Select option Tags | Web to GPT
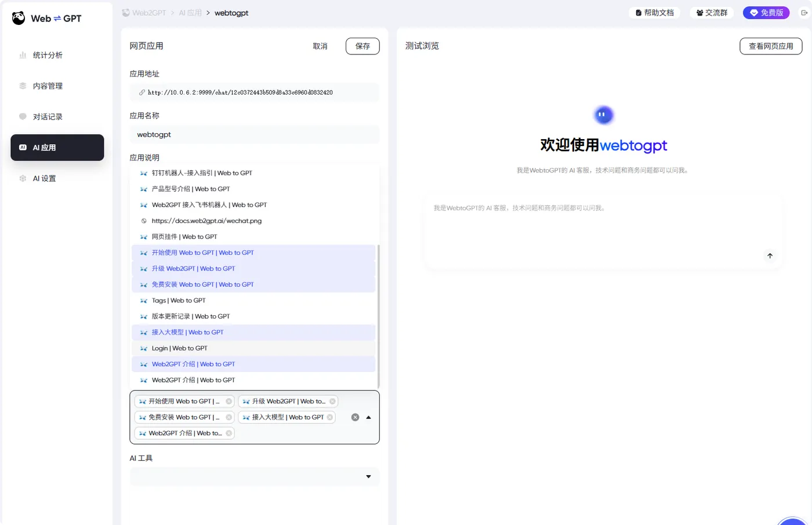Image resolution: width=812 pixels, height=525 pixels. [253, 300]
